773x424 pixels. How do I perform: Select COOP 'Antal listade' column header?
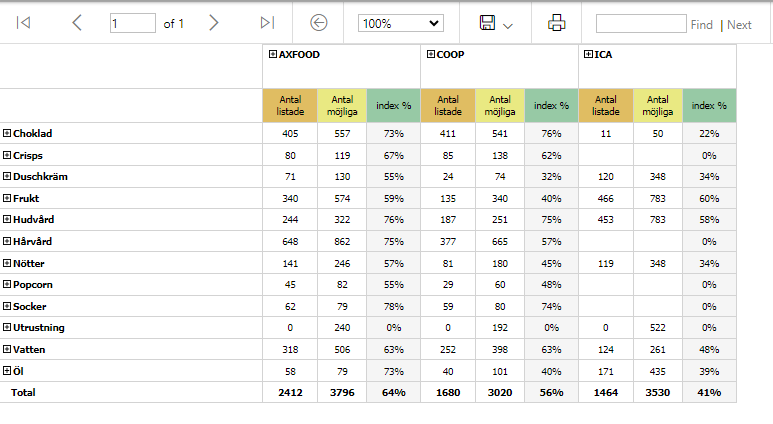[448, 106]
